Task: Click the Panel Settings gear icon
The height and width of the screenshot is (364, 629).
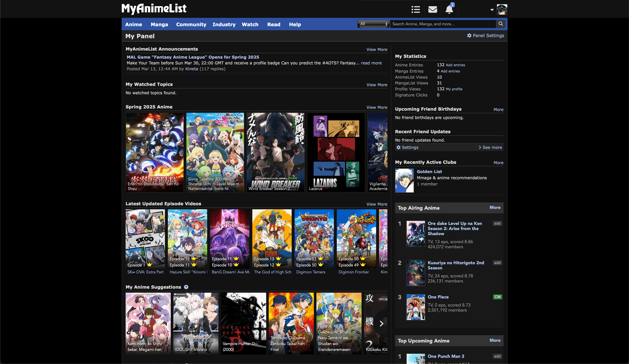Action: tap(469, 35)
